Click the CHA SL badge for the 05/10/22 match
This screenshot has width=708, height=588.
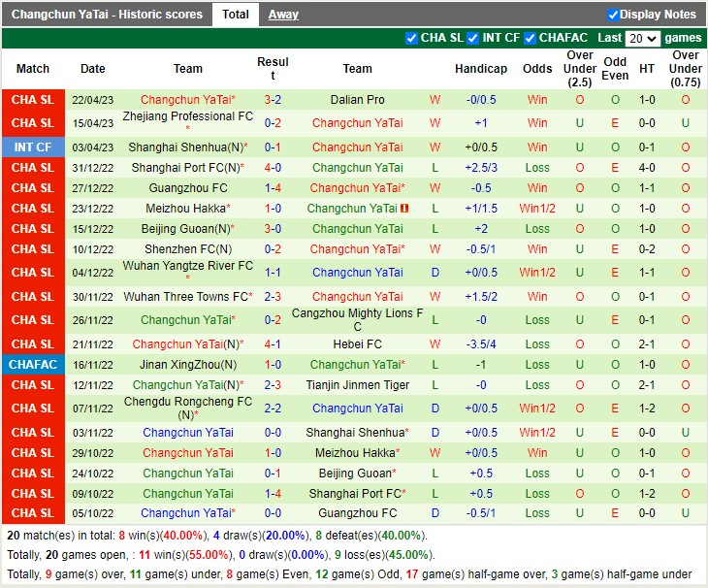click(33, 513)
